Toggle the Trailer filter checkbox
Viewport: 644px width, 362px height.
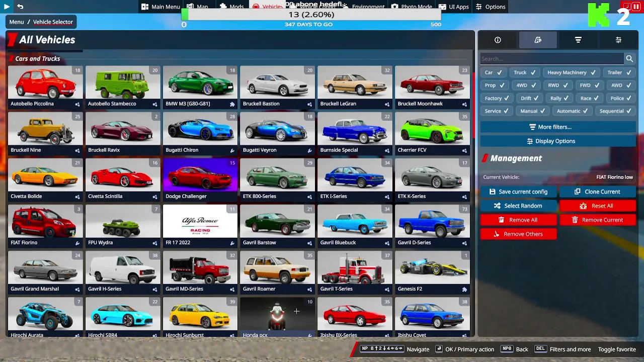(619, 72)
